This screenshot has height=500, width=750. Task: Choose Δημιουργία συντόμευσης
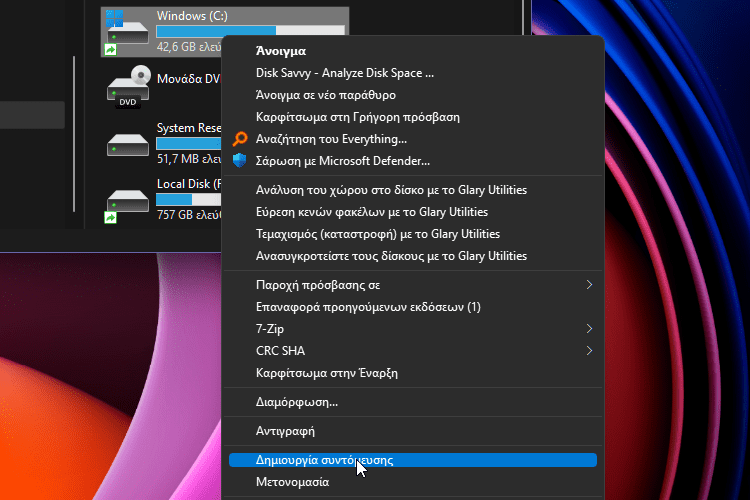tap(413, 460)
